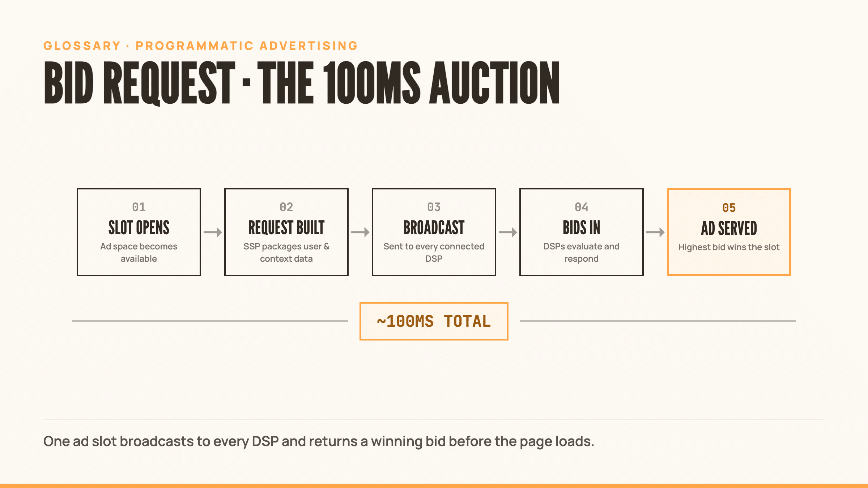Click the footer sentence about ad slot broadcasts
Image resolution: width=868 pixels, height=488 pixels.
coord(319,441)
